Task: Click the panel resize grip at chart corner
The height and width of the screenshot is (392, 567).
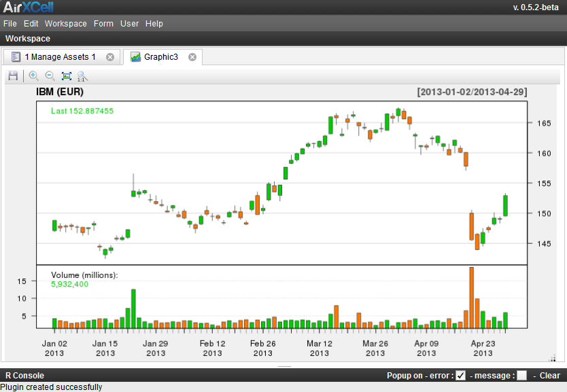Action: (x=553, y=359)
